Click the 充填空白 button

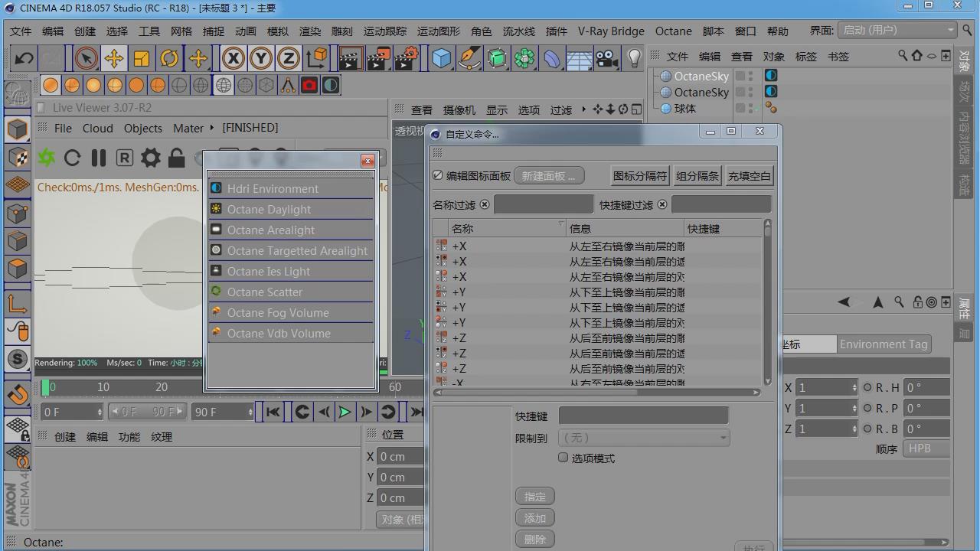point(750,176)
